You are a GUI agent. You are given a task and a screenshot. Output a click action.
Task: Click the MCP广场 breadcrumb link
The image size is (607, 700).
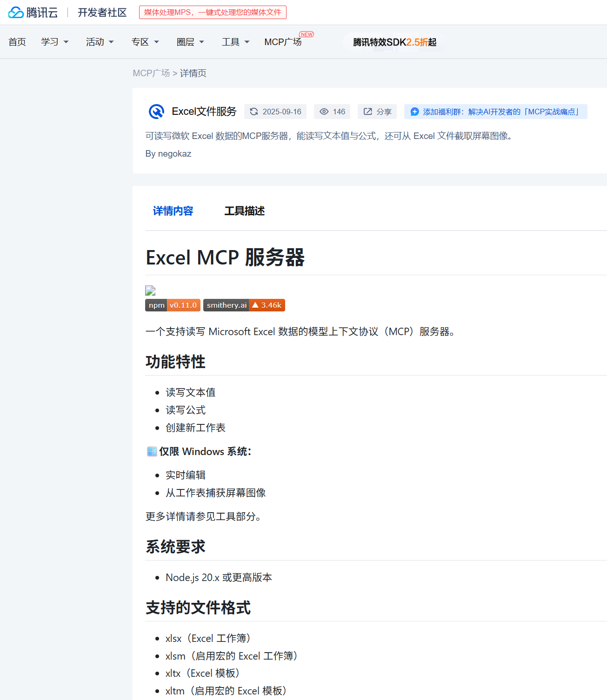tap(151, 73)
